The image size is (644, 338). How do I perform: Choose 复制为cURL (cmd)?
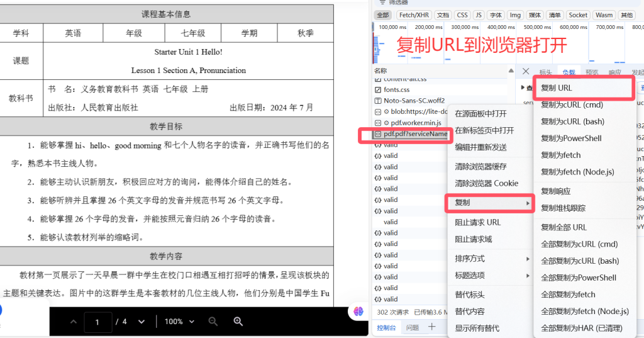(x=585, y=105)
